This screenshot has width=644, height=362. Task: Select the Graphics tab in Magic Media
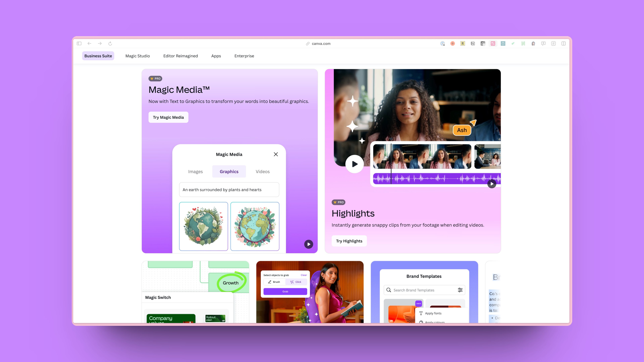point(229,171)
